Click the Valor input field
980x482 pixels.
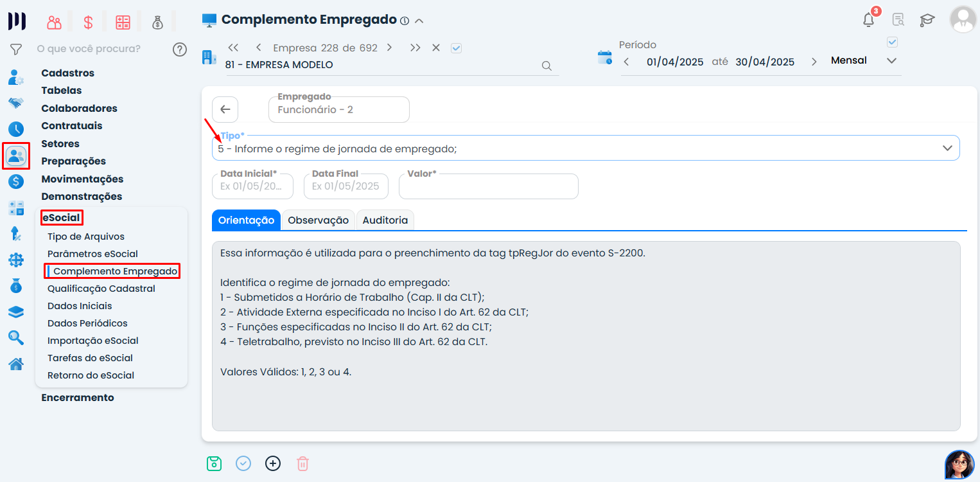coord(489,186)
